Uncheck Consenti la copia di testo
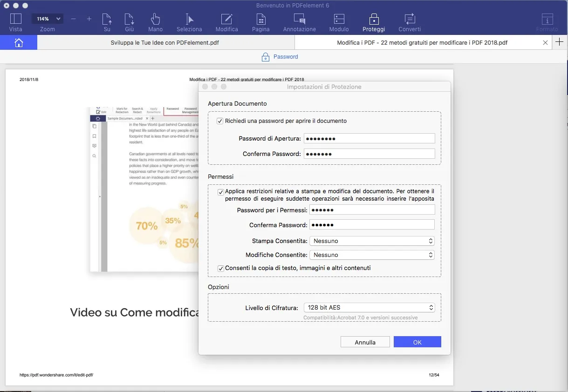This screenshot has height=392, width=568. click(219, 268)
